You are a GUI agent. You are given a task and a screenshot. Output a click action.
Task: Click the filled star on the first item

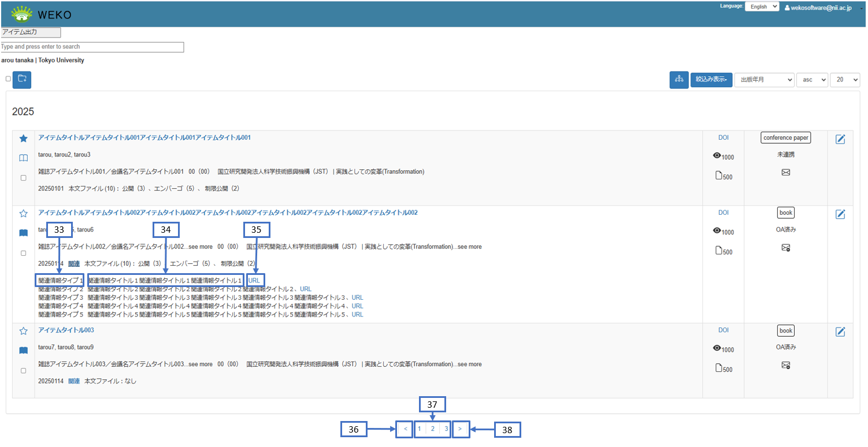[24, 139]
